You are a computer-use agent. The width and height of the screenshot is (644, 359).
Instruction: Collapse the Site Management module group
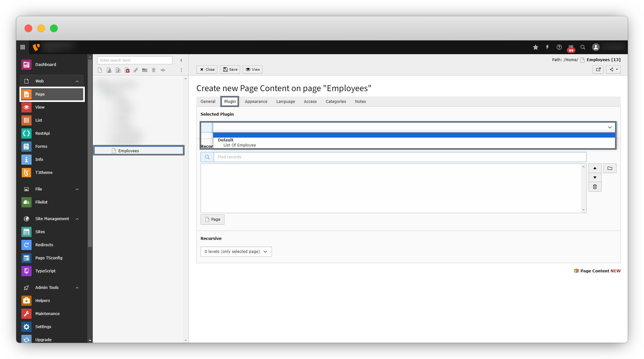click(77, 219)
